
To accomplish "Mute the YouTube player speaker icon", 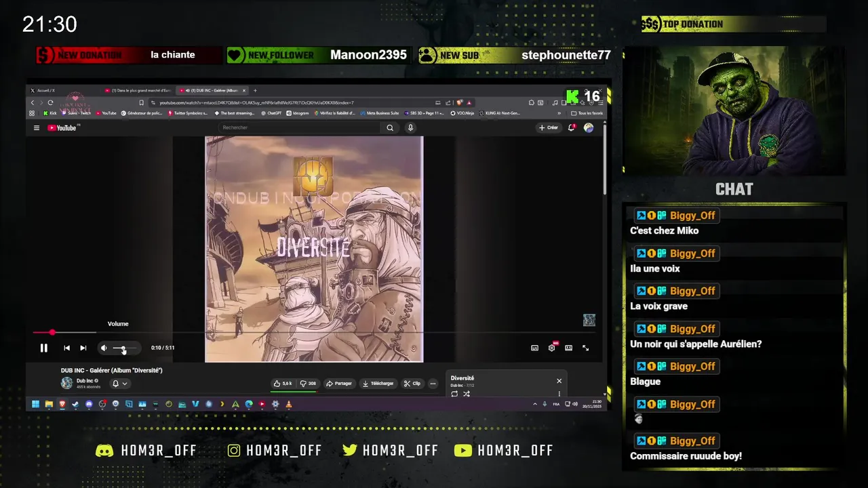I will [104, 348].
